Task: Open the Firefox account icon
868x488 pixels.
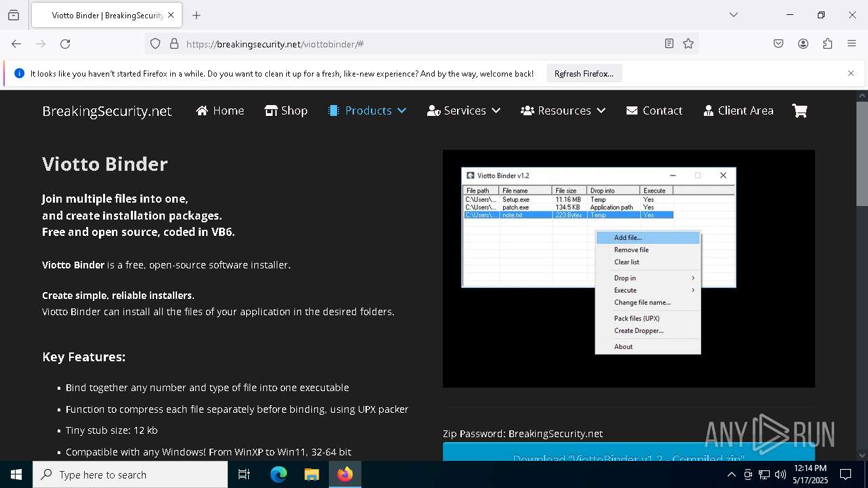Action: [803, 43]
